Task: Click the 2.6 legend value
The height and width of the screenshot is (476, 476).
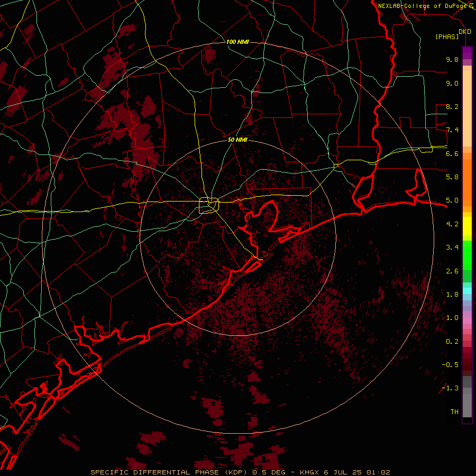Action: click(452, 271)
